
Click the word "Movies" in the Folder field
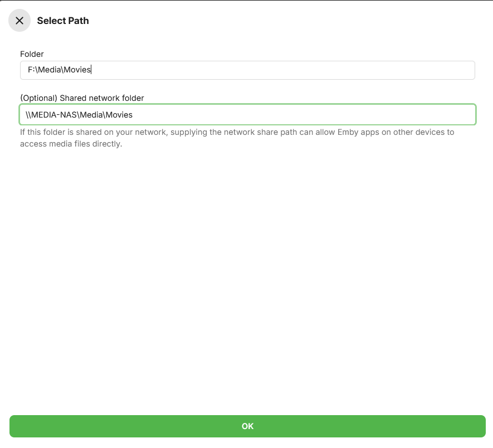tap(77, 70)
